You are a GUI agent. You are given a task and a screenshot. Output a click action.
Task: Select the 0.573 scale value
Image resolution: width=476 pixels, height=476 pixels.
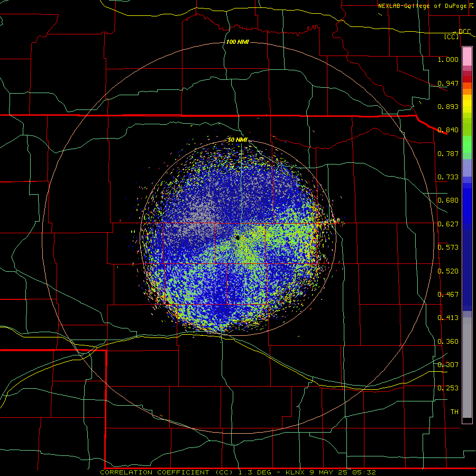(x=448, y=248)
